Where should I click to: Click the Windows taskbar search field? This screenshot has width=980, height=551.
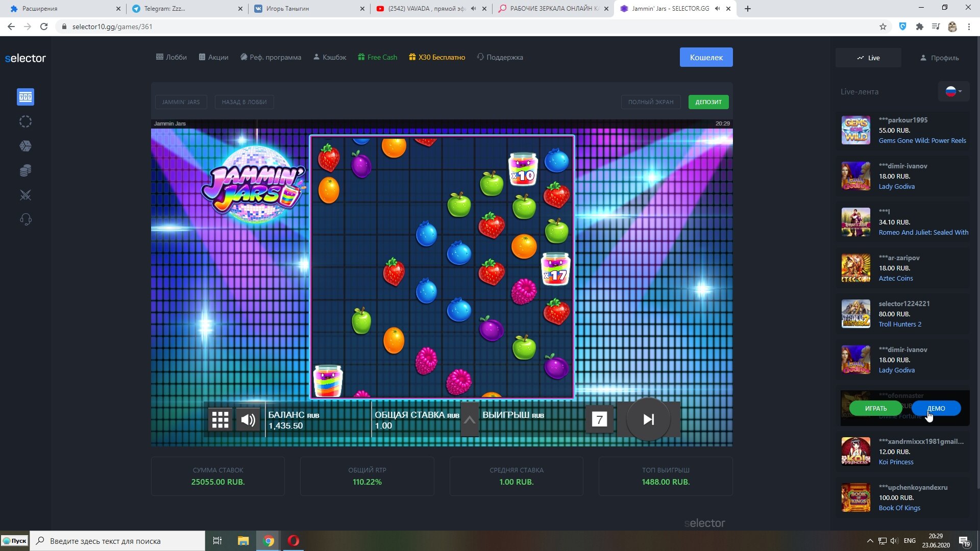(x=117, y=541)
